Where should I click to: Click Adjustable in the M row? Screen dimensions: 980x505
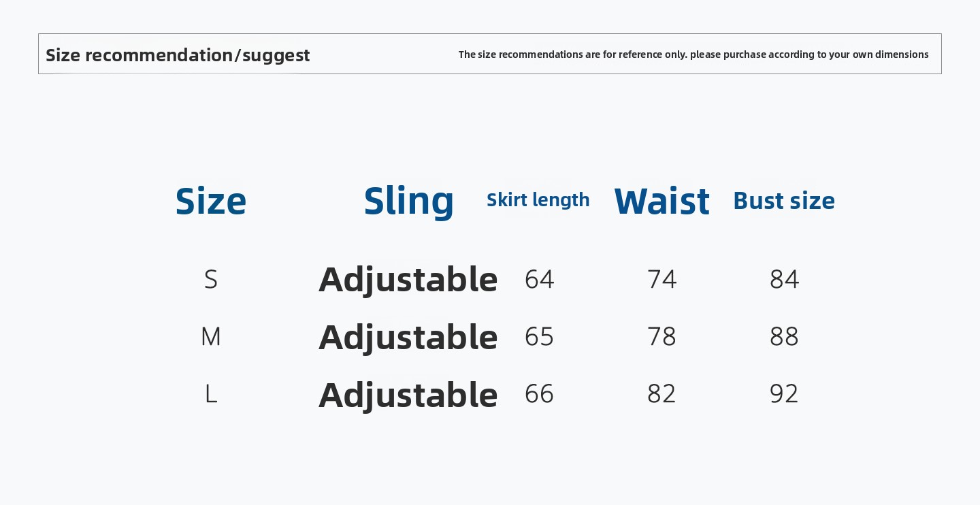[408, 338]
